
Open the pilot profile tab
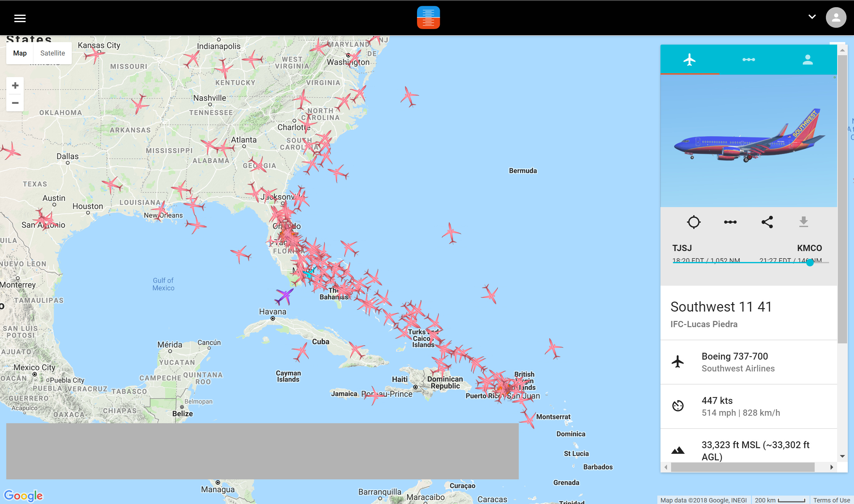pyautogui.click(x=807, y=60)
